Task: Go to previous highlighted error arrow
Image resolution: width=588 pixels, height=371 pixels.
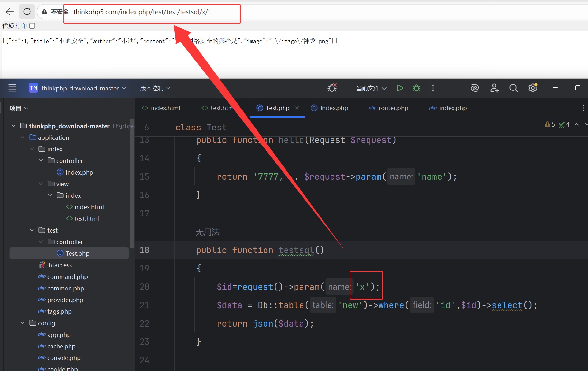Action: (577, 124)
